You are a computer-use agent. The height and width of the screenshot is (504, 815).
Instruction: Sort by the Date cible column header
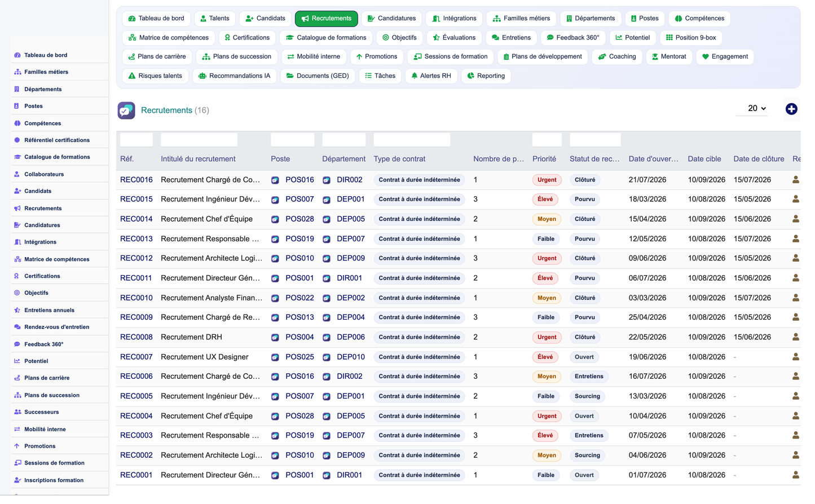[704, 159]
